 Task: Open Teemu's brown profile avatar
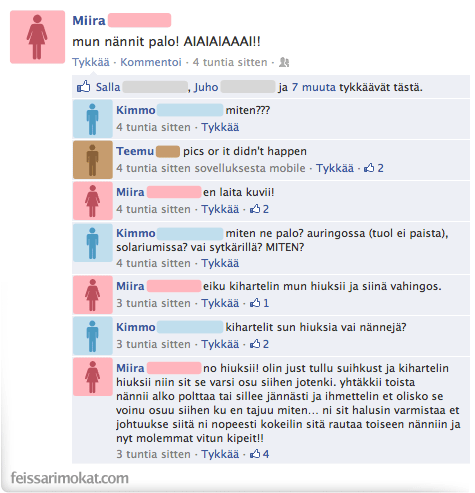point(93,160)
